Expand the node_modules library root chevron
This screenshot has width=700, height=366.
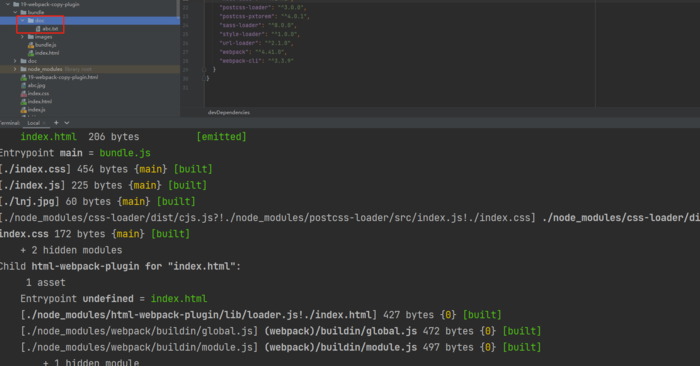[x=15, y=69]
